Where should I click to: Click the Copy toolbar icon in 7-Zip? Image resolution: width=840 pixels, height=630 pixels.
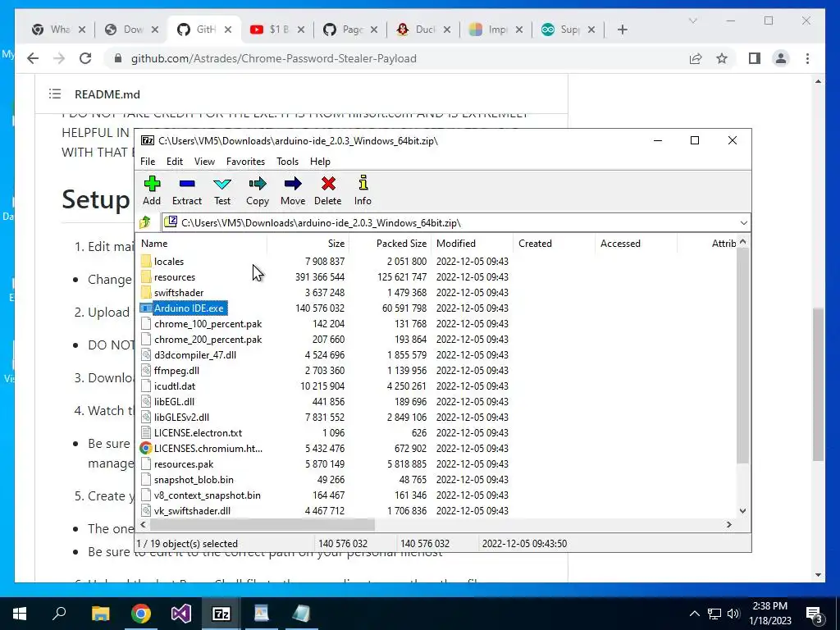[x=258, y=184]
